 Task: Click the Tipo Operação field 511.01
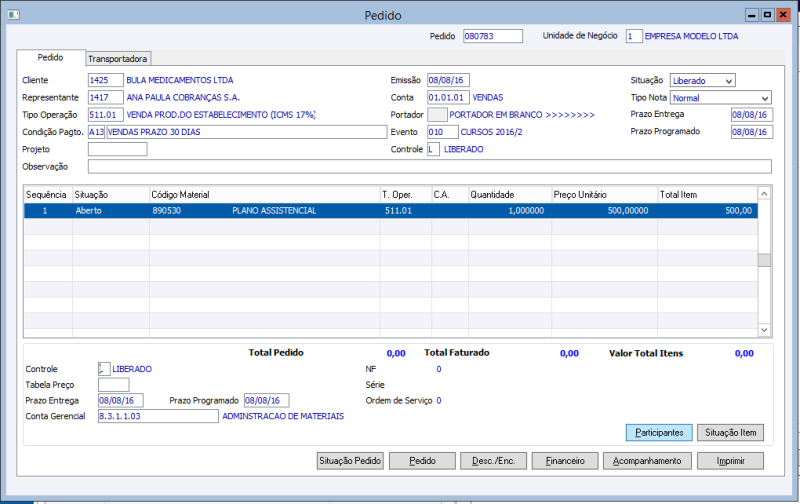pos(106,115)
